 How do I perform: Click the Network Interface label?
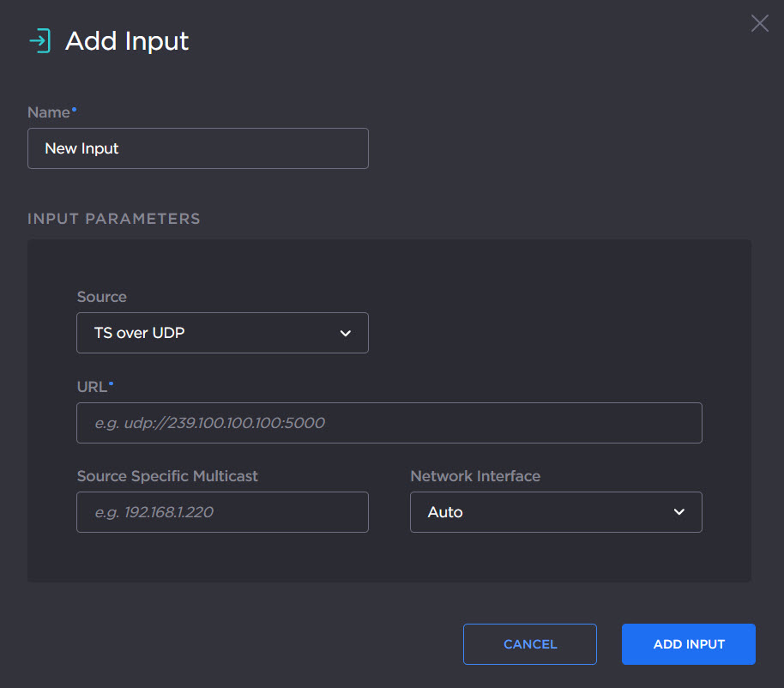pyautogui.click(x=474, y=475)
